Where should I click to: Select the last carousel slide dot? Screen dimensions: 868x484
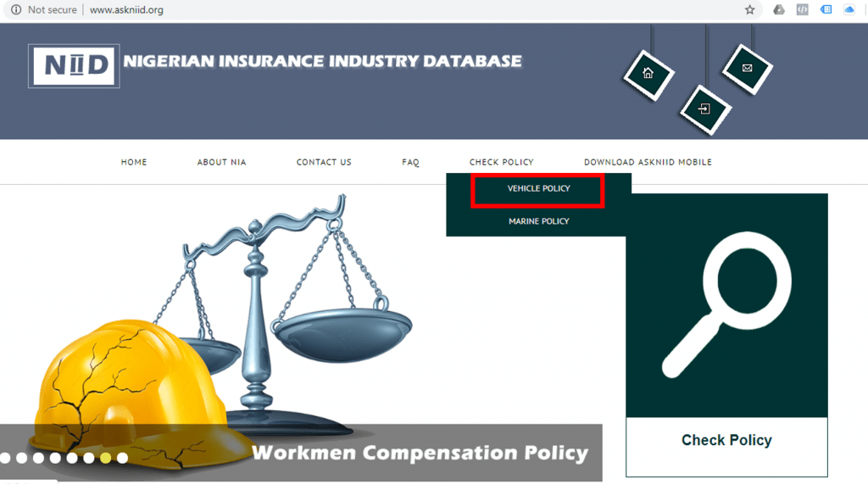(x=122, y=458)
